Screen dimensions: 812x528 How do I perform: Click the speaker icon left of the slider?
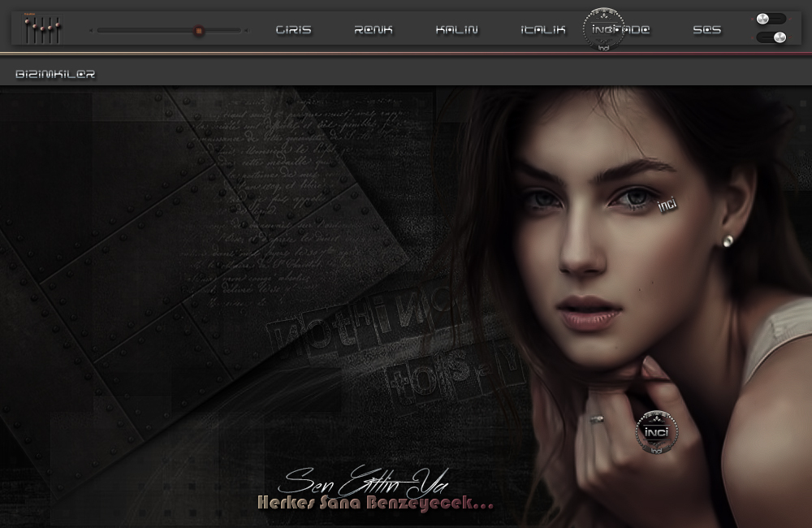coord(91,31)
